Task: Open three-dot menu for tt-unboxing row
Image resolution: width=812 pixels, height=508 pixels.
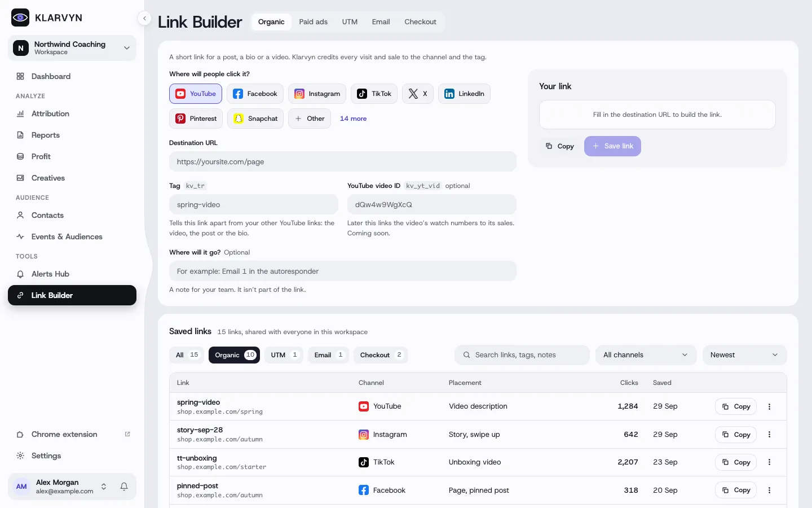Action: click(769, 462)
